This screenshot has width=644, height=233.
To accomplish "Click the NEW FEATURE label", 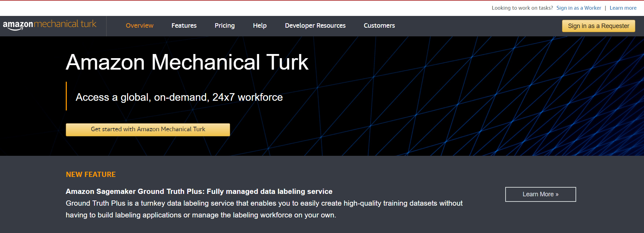I will pyautogui.click(x=91, y=174).
